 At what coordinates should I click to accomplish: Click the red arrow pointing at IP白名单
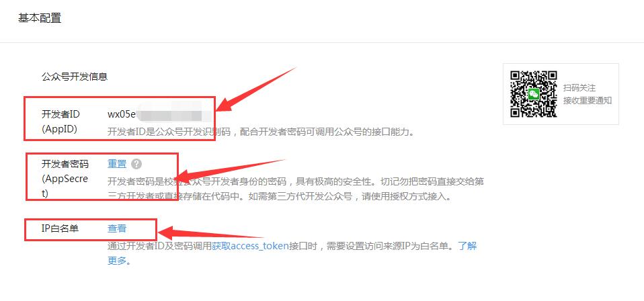210,234
